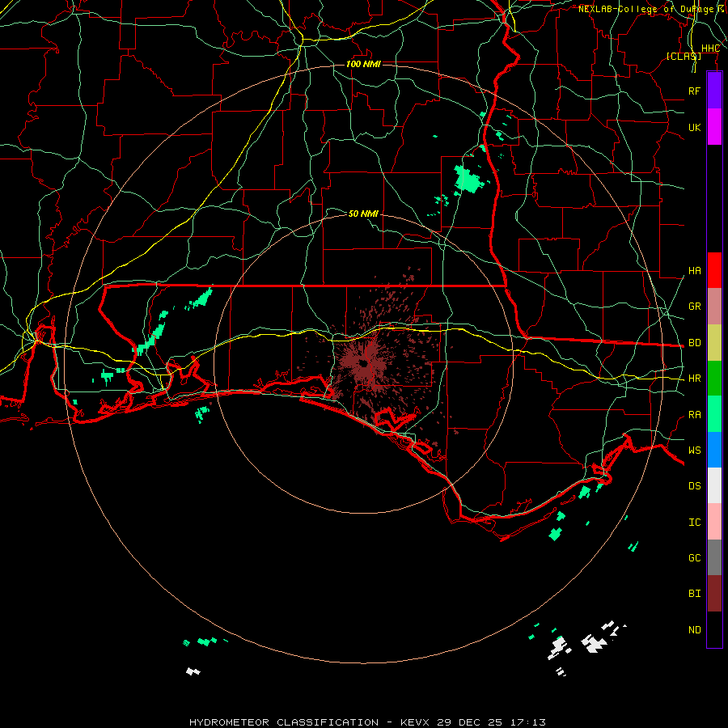Click the light pink IC legend swatch

click(714, 522)
